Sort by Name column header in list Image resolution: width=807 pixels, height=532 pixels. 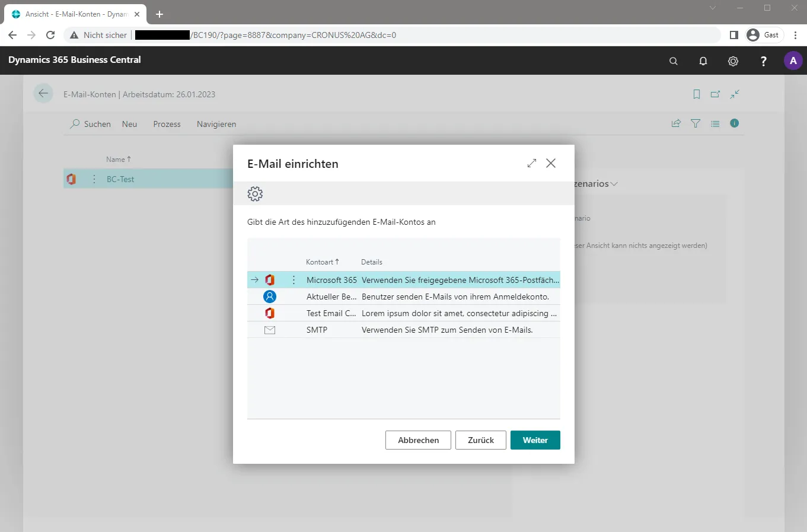(119, 159)
